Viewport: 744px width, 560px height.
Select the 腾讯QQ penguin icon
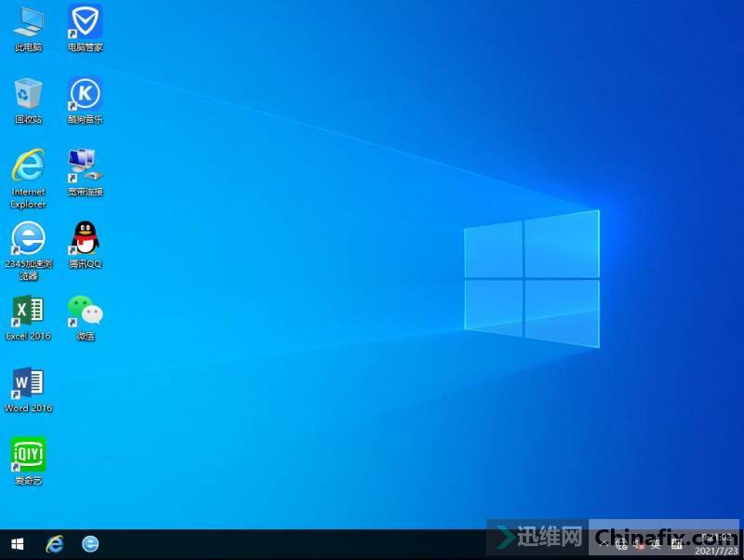(86, 245)
